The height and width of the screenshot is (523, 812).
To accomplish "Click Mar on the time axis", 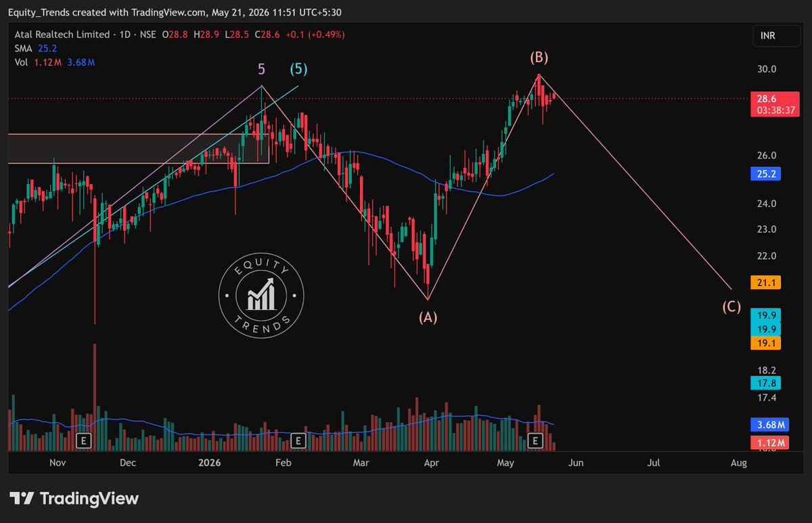I will [361, 463].
